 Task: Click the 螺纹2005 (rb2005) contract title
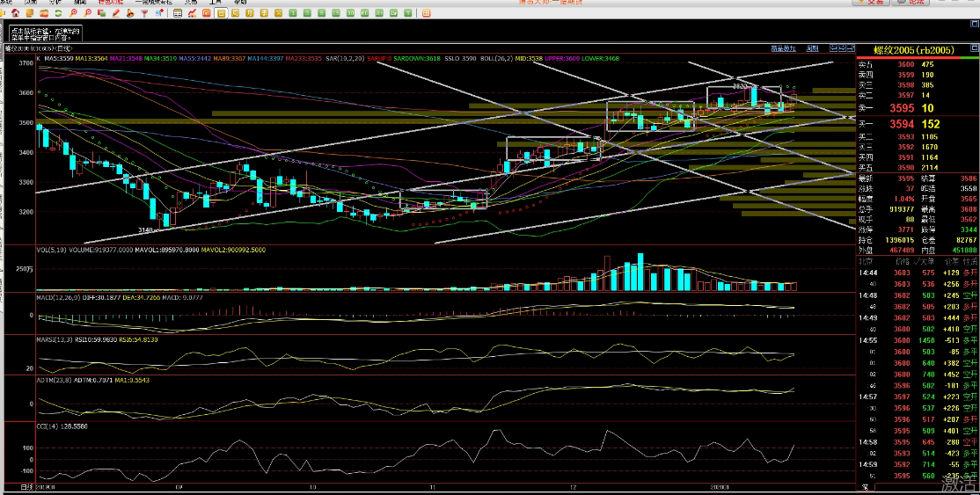[x=914, y=50]
